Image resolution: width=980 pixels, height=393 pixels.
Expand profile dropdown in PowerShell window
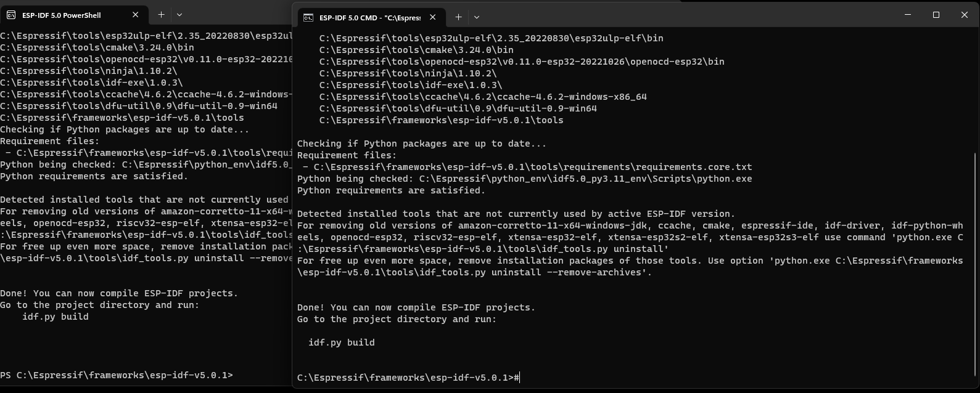click(179, 15)
